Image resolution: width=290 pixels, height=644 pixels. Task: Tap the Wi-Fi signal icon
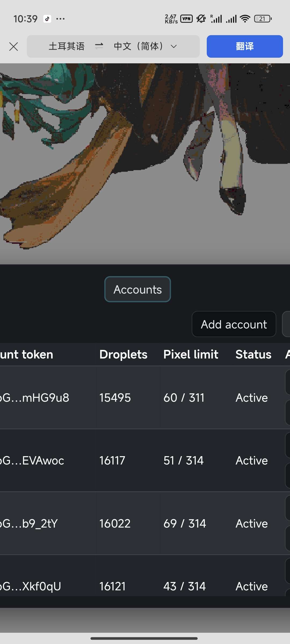pyautogui.click(x=245, y=19)
